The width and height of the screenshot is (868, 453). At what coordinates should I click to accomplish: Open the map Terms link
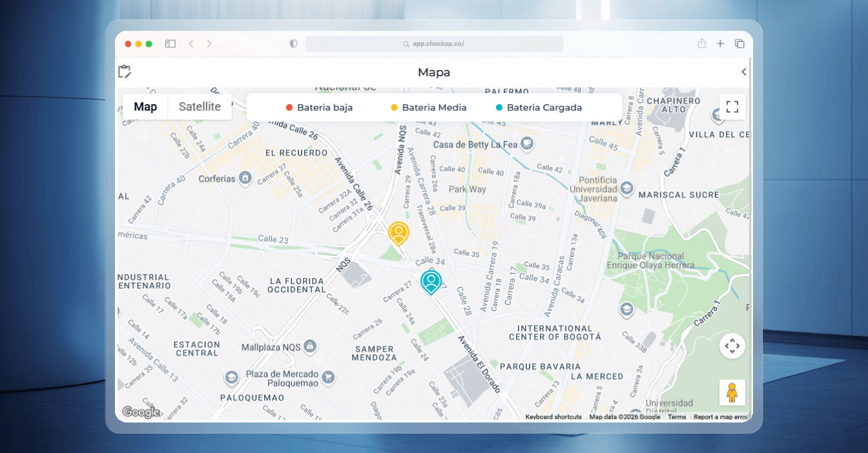(677, 417)
